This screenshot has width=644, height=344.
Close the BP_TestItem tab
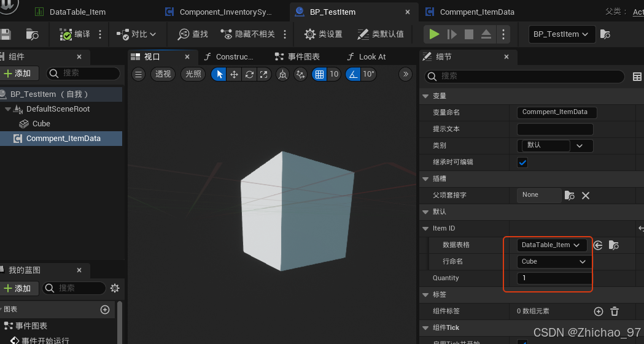pos(408,12)
